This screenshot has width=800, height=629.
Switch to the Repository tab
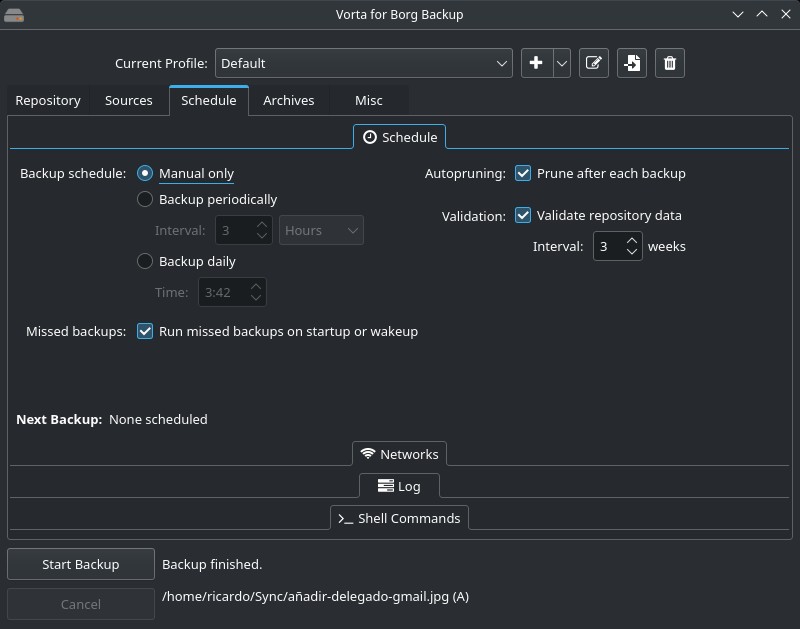click(x=48, y=100)
